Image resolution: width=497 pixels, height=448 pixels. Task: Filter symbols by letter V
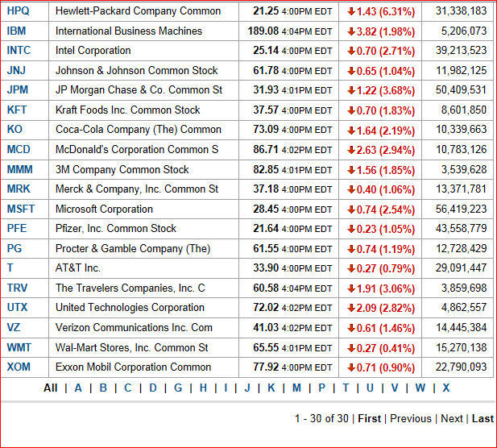click(395, 388)
